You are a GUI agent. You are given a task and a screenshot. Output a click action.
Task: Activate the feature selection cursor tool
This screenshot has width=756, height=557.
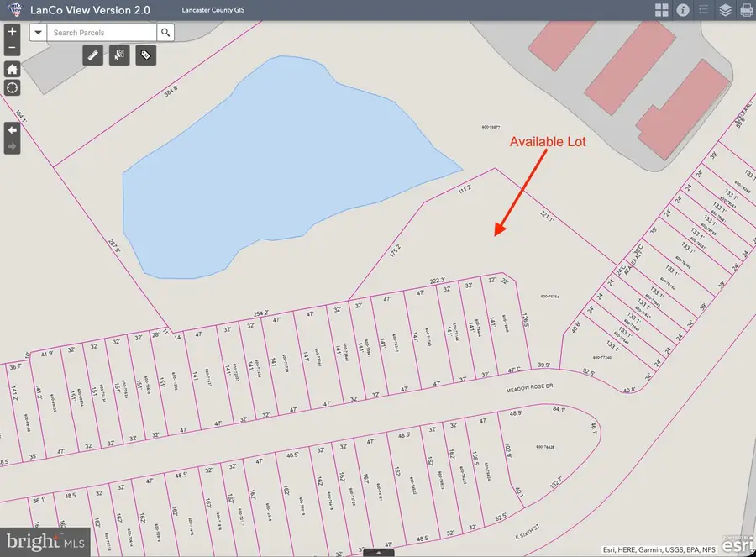coord(118,55)
